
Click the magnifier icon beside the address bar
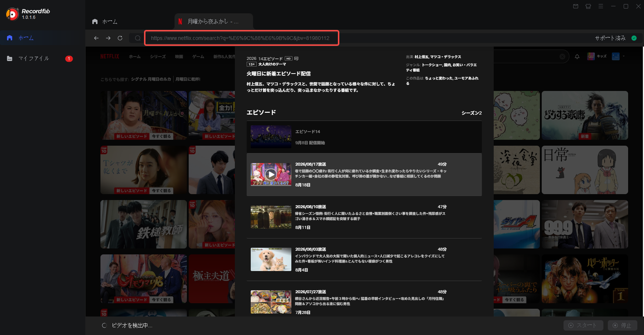coord(138,38)
